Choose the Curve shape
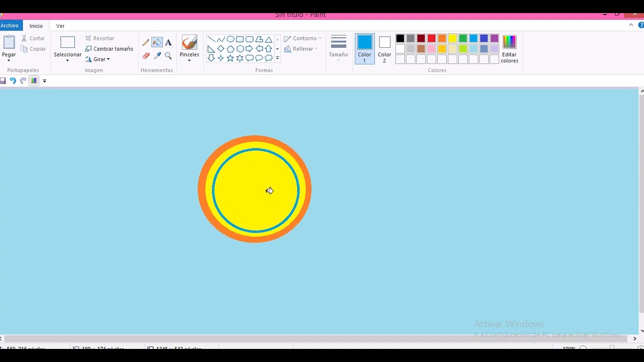This screenshot has width=644, height=362. (221, 39)
